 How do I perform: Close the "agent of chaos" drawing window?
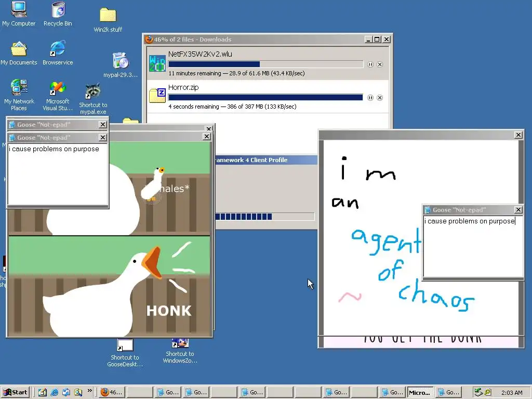click(x=518, y=135)
